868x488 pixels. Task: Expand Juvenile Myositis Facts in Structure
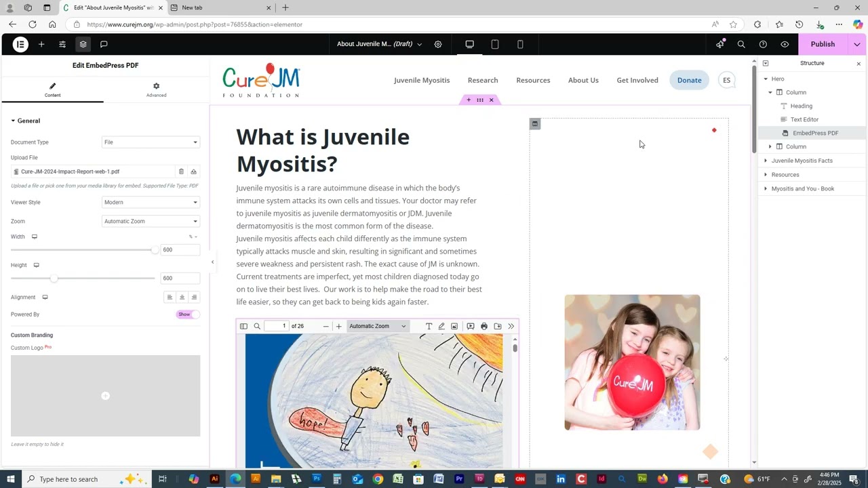(766, 161)
